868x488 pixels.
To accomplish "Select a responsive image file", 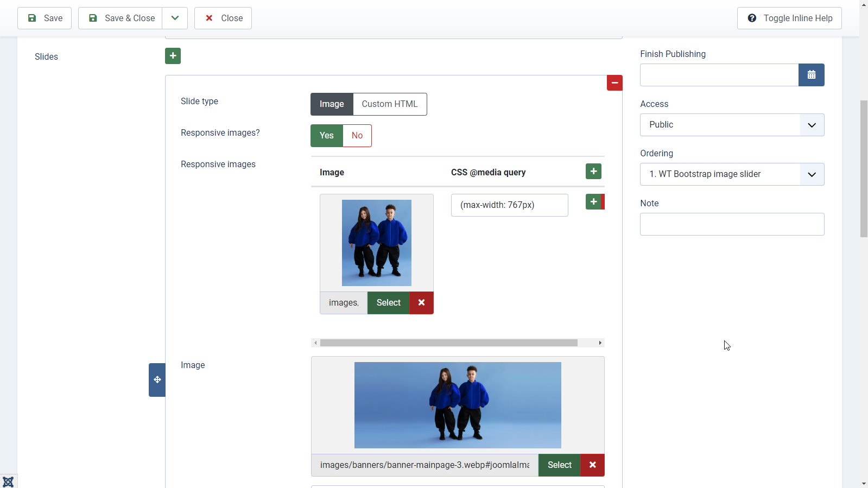I will pos(389,303).
